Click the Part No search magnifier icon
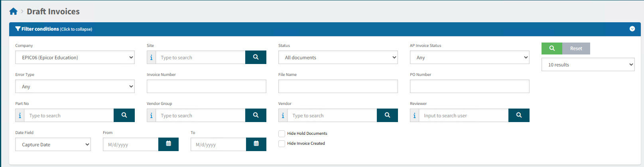 click(124, 115)
